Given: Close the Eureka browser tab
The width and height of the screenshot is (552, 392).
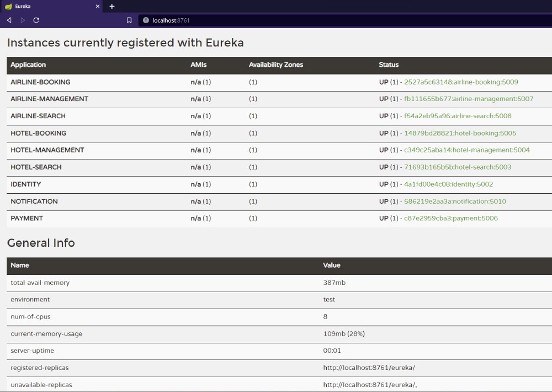Looking at the screenshot, I should (97, 7).
